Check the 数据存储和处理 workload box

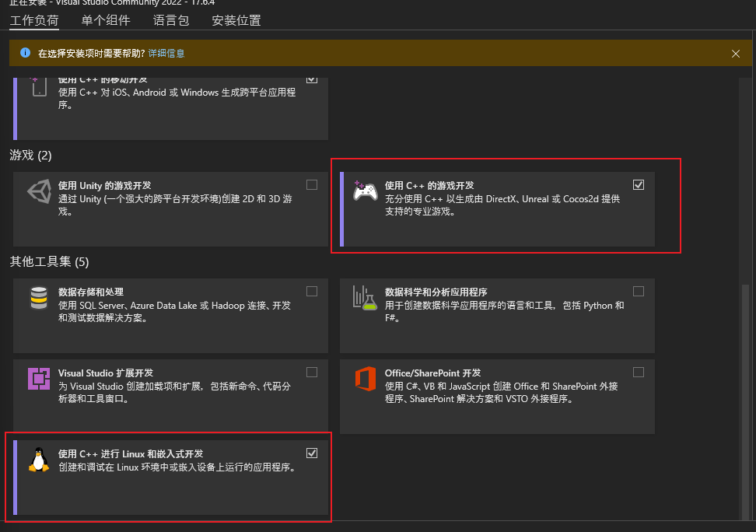(x=312, y=292)
